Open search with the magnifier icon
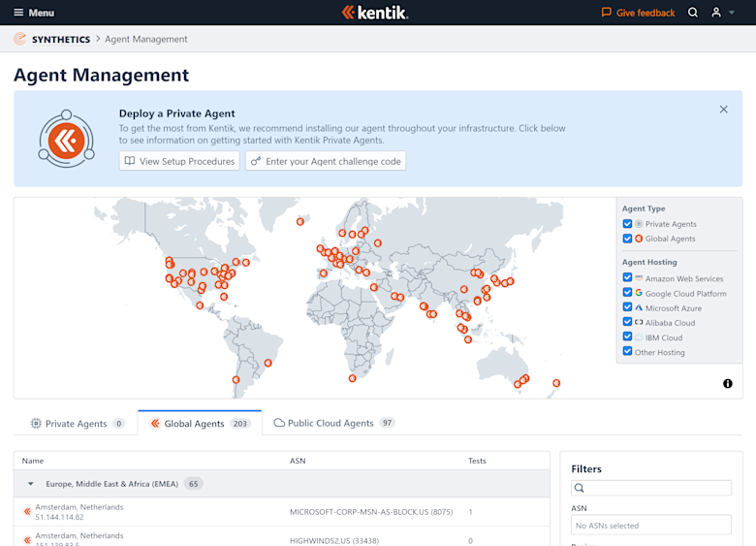756x546 pixels. [x=692, y=13]
